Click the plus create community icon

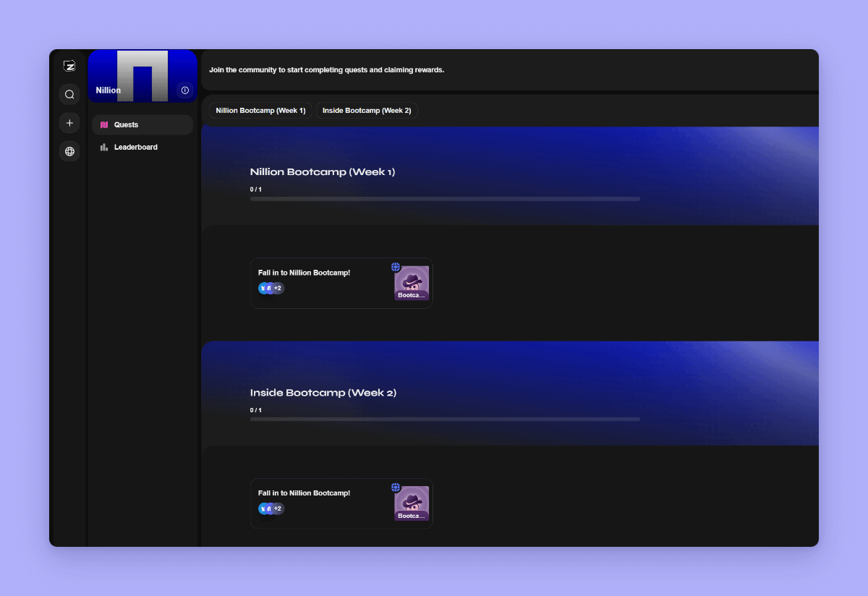(69, 123)
